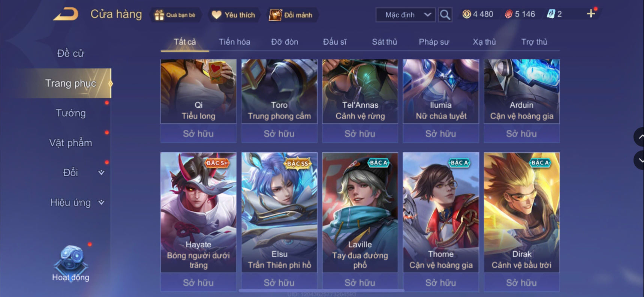Expand the Hiệu ứng sidebar submenu
Screen dimensions: 644x297
pyautogui.click(x=101, y=202)
